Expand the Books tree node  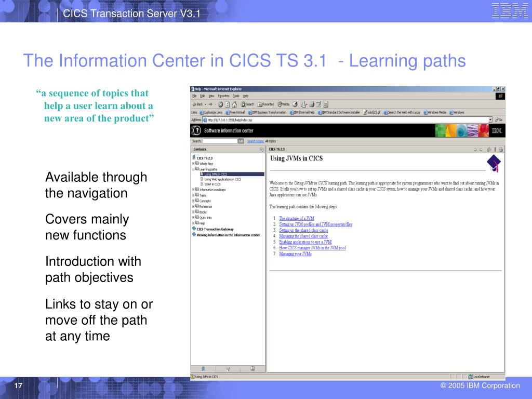click(x=193, y=212)
